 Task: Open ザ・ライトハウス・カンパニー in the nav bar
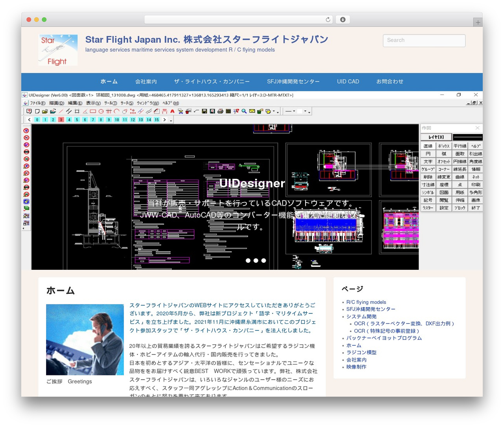click(212, 82)
